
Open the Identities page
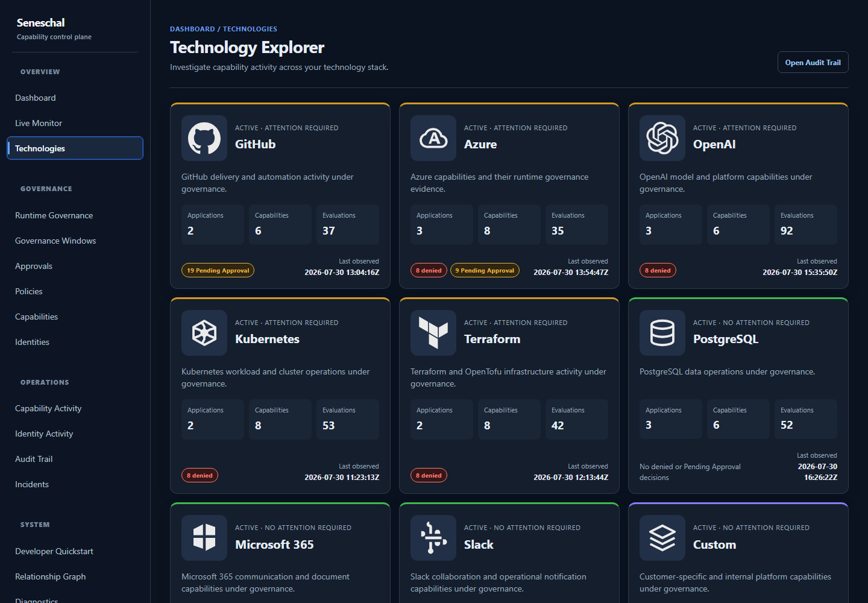[x=75, y=342]
